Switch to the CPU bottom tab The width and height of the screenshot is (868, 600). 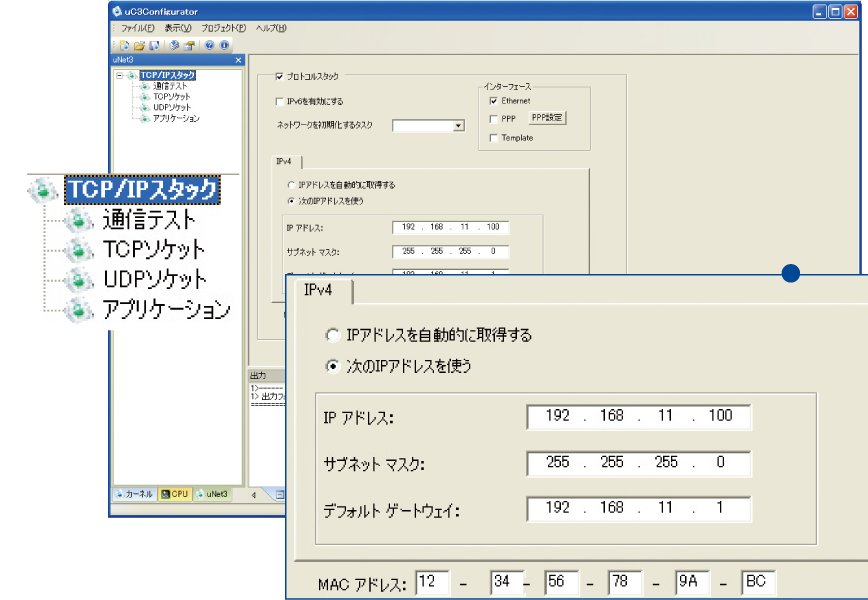pyautogui.click(x=175, y=494)
